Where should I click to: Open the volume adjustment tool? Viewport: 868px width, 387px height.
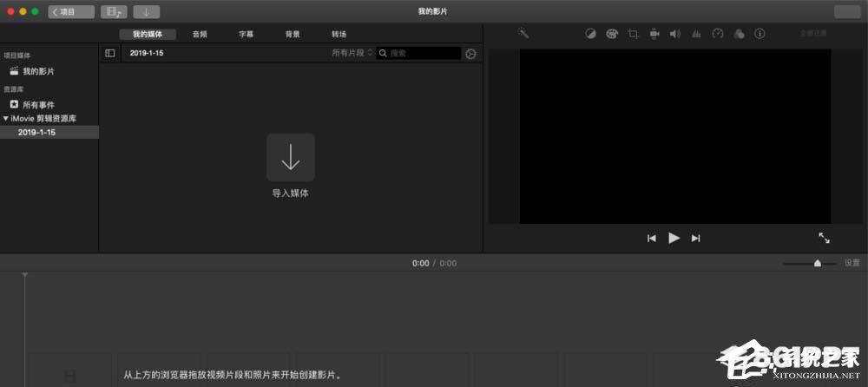tap(674, 34)
